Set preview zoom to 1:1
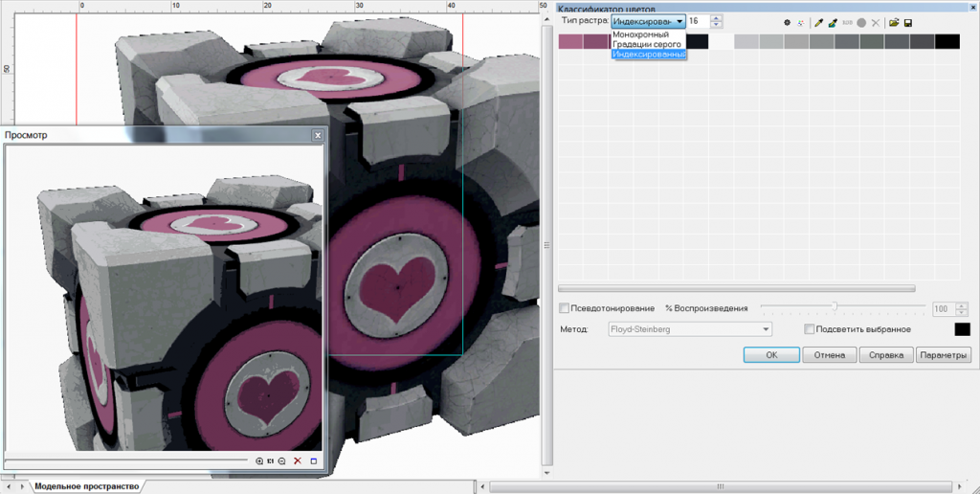 271,460
